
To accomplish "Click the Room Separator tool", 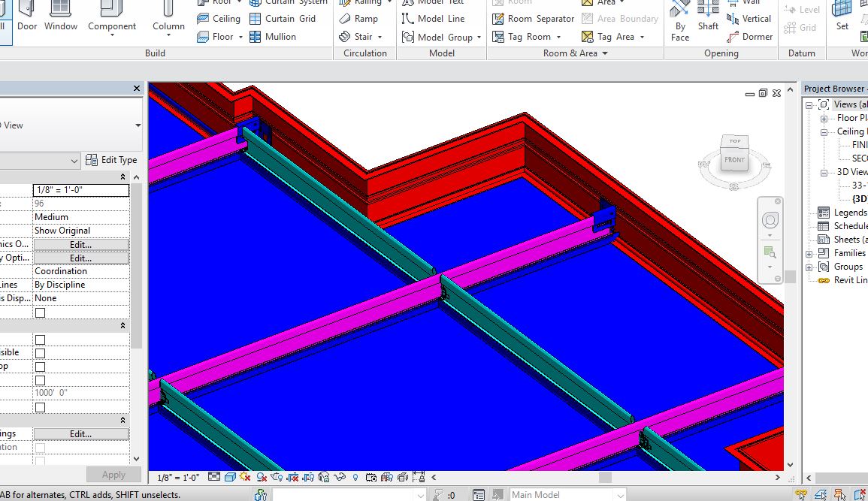I will coord(533,19).
